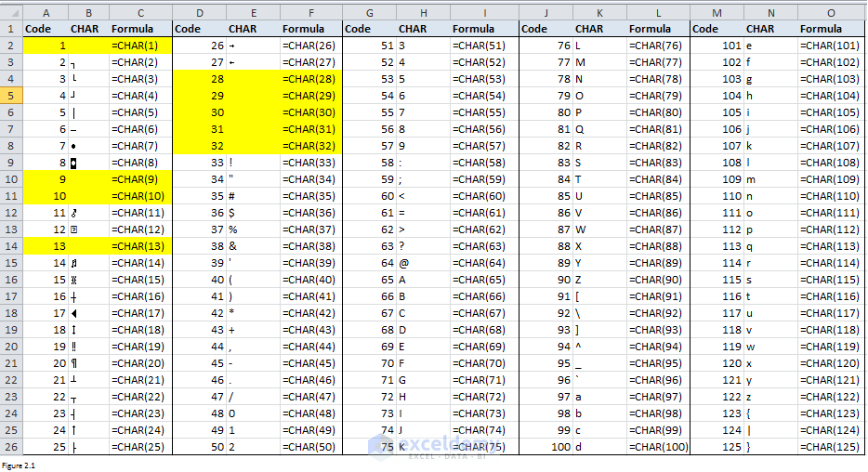Screen dimensions: 868x472
Task: Click the cell containing =CHAR(64)
Action: click(x=484, y=263)
